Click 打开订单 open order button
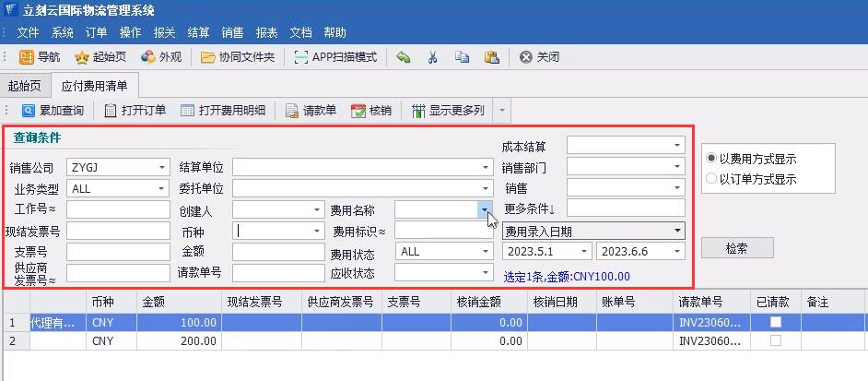868x381 pixels. tap(135, 111)
